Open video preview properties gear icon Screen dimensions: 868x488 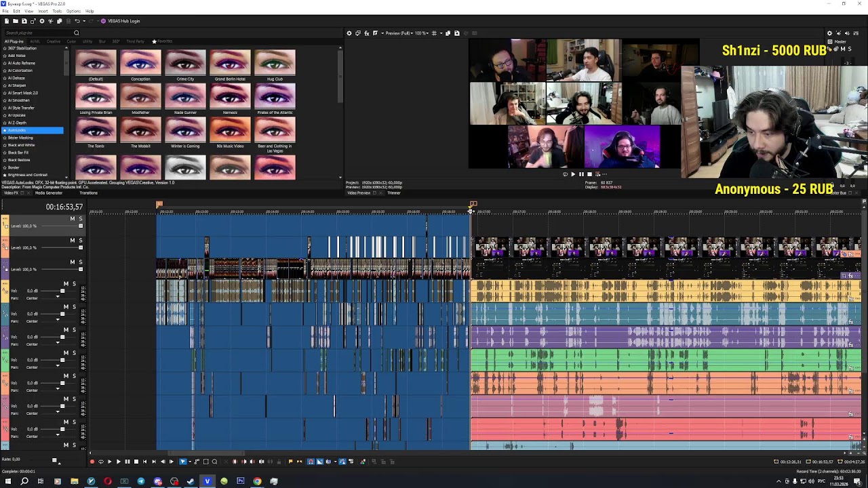coord(349,33)
